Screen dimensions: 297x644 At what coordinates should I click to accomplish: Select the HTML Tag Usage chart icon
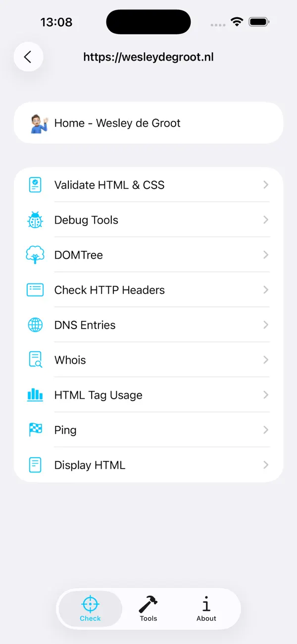pyautogui.click(x=35, y=395)
